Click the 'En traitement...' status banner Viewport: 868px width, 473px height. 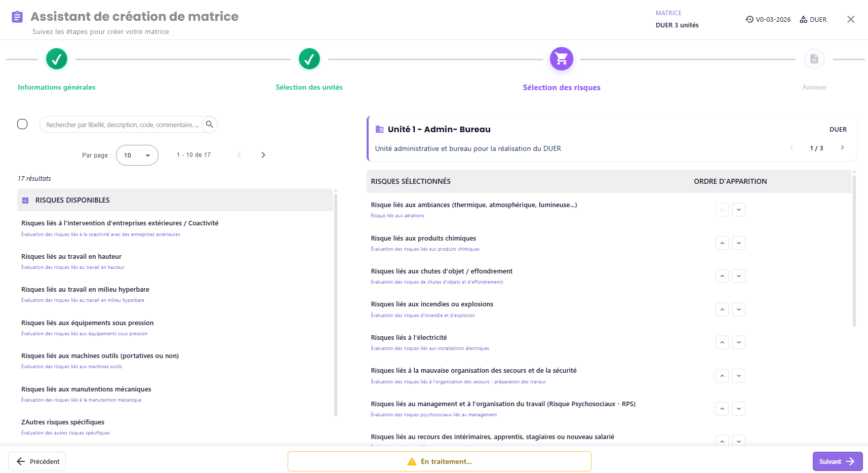pos(440,461)
